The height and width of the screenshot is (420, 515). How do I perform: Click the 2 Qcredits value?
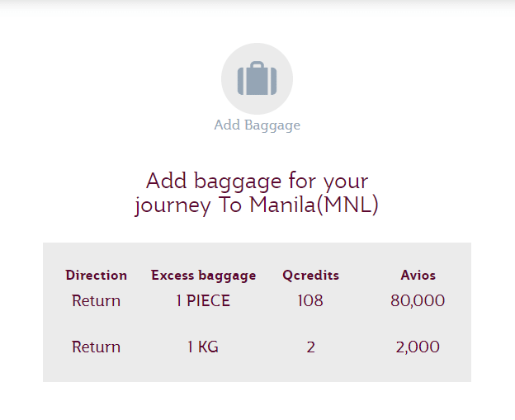click(310, 347)
